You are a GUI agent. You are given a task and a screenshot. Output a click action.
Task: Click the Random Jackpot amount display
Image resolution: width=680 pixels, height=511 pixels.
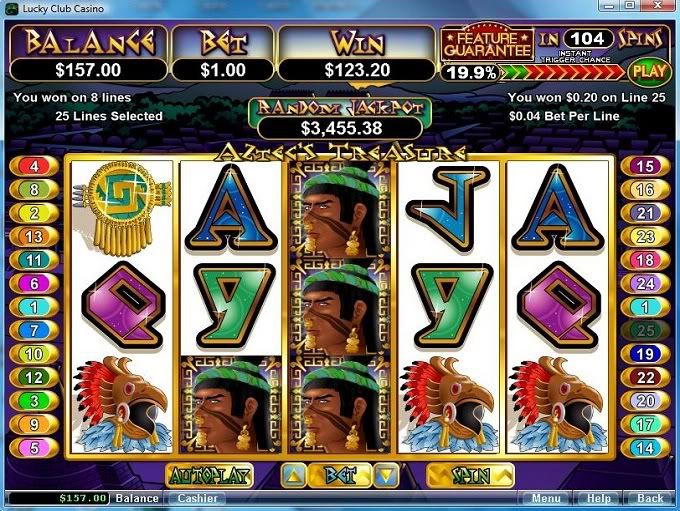[x=341, y=128]
